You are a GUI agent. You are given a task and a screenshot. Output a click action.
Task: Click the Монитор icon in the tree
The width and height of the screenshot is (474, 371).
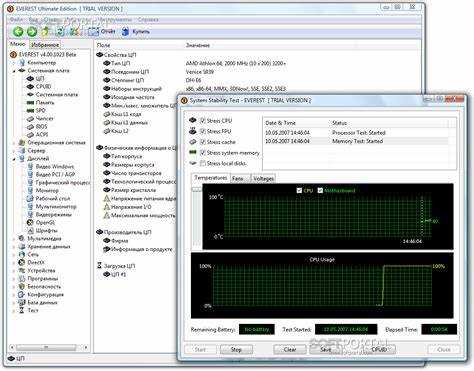30,191
